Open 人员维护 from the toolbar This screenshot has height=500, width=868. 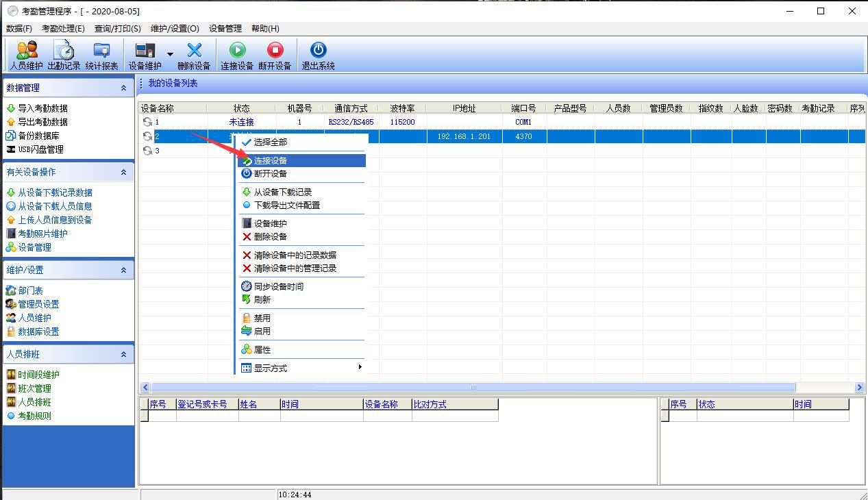[x=27, y=55]
